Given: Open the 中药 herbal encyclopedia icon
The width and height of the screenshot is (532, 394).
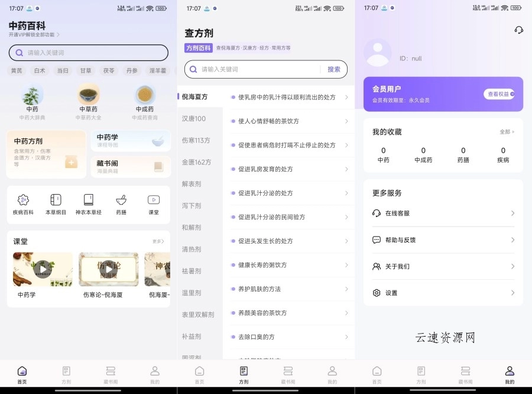Looking at the screenshot, I should coord(32,96).
